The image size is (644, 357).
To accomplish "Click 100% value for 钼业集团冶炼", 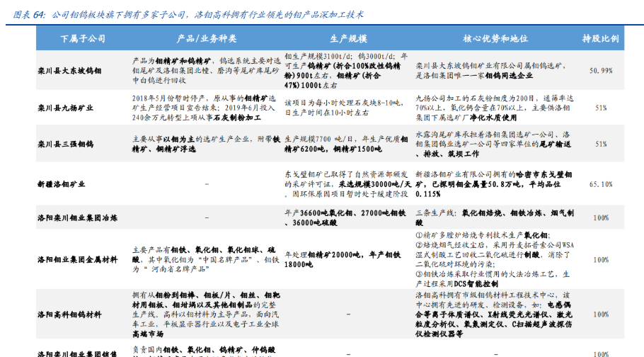I will (x=601, y=218).
